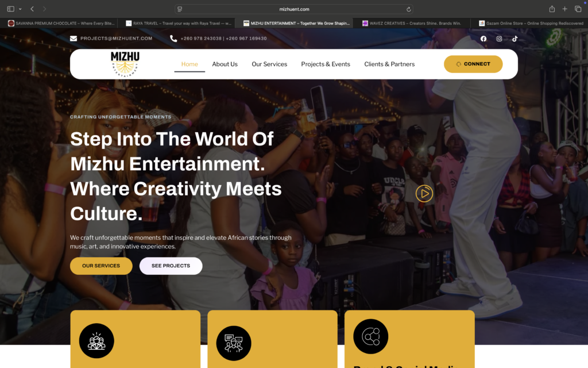
Task: Click the yellow CONNECT button
Action: 473,64
